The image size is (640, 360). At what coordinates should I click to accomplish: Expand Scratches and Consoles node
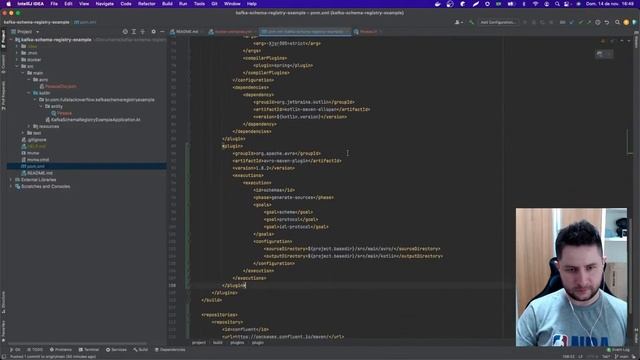(x=11, y=186)
